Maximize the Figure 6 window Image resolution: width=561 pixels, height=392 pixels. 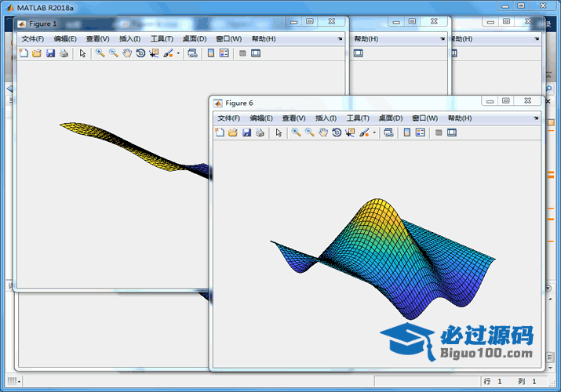(505, 101)
